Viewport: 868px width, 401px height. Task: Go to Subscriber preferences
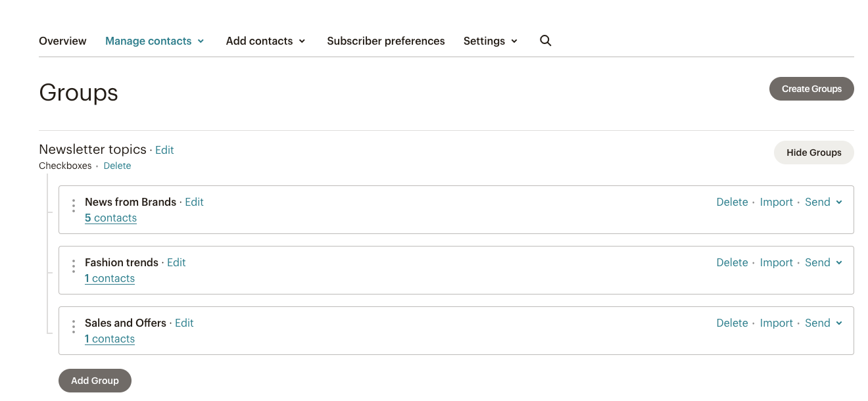pos(386,41)
